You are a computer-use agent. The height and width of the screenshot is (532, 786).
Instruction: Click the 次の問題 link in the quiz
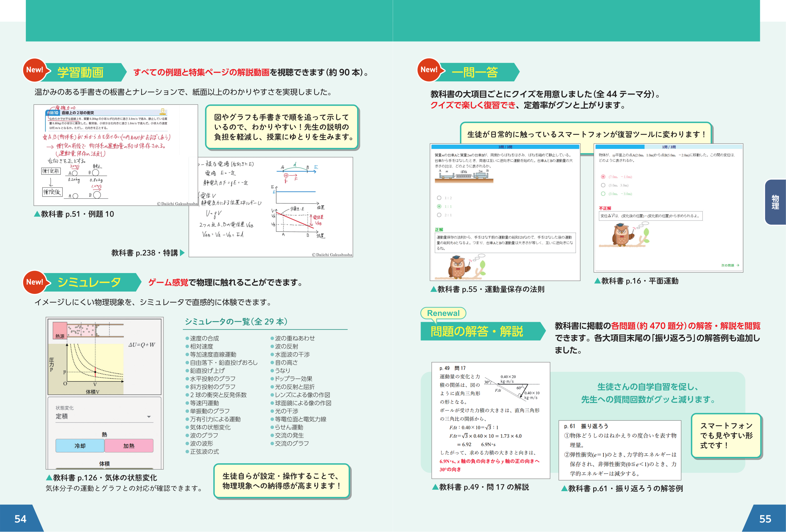pyautogui.click(x=730, y=265)
